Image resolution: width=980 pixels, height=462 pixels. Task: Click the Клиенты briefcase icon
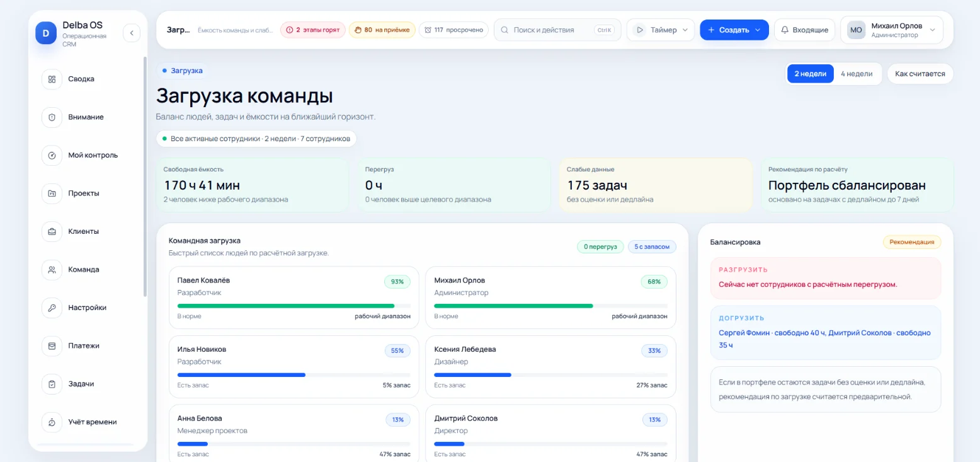point(52,232)
